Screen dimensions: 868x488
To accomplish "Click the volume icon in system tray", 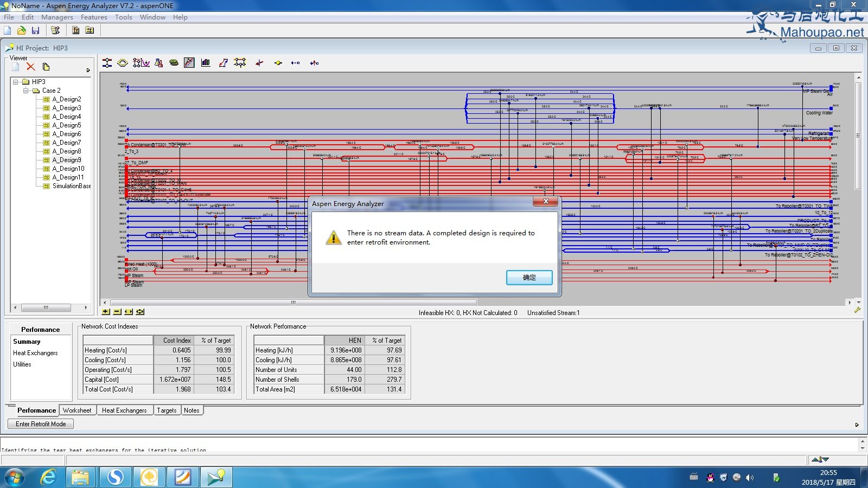I will (x=750, y=478).
